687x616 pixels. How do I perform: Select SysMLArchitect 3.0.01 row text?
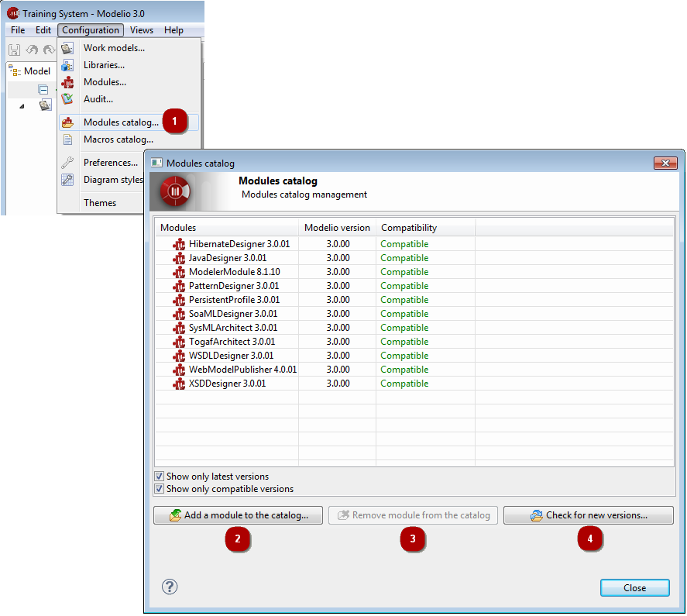pyautogui.click(x=233, y=328)
